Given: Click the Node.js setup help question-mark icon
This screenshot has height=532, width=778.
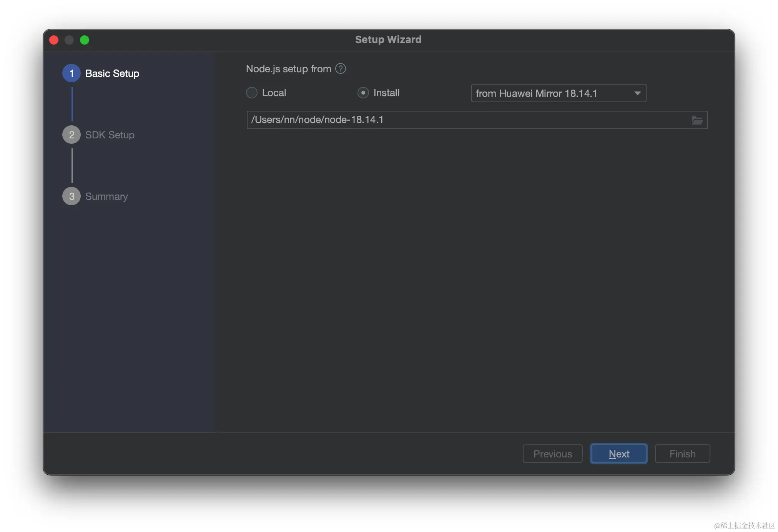Looking at the screenshot, I should (340, 69).
